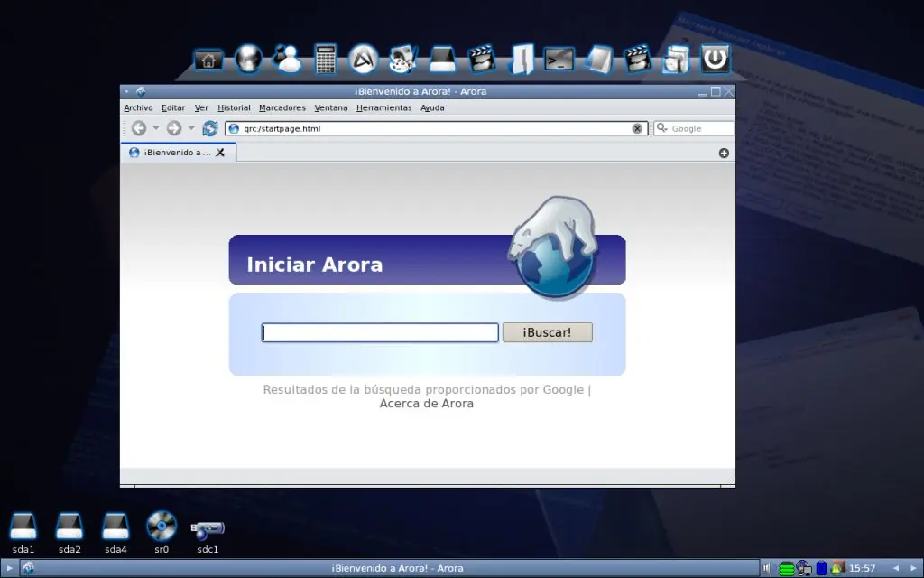
Task: Open the sda4 drive on desktop
Action: point(115,533)
